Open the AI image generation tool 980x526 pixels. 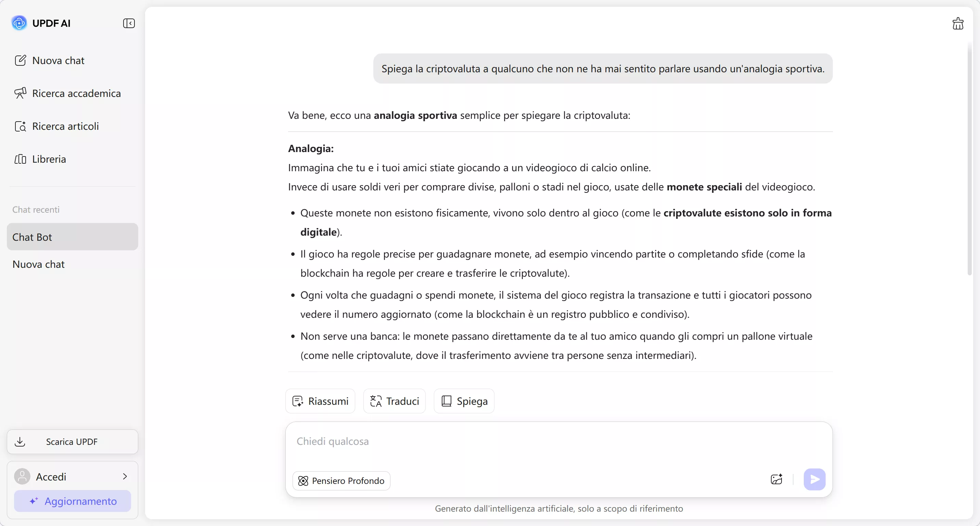[776, 479]
